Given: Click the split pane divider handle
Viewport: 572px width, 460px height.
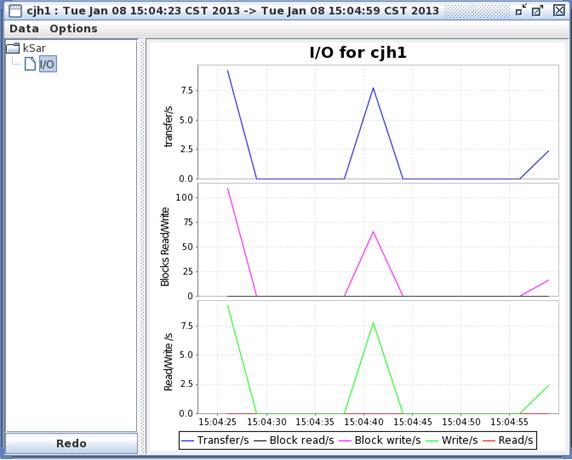Looking at the screenshot, I should tap(142, 246).
